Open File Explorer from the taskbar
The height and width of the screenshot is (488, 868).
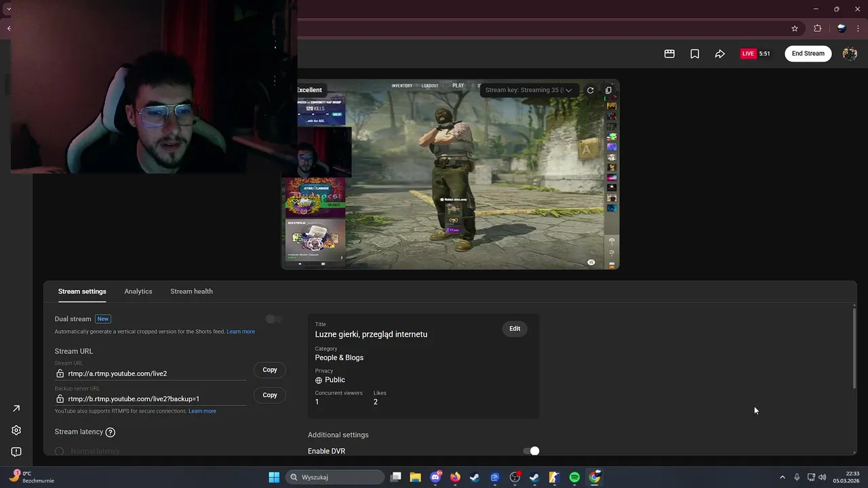coord(415,477)
